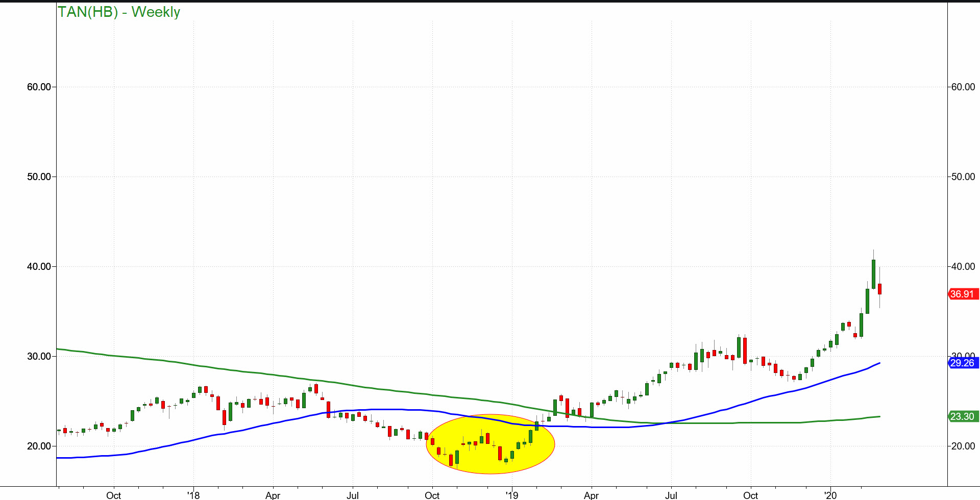Viewport: 980px width, 500px height.
Task: Click the '20 year marker on time axis
Action: [x=830, y=495]
